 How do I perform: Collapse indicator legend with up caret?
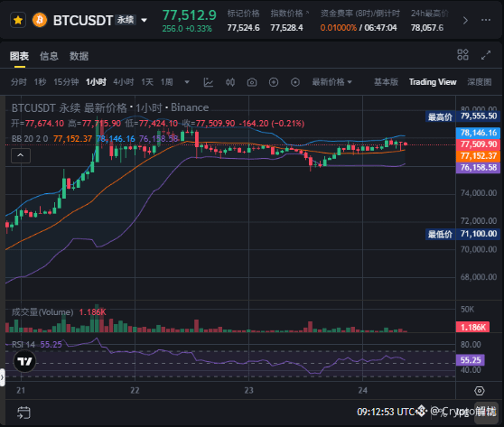pyautogui.click(x=21, y=155)
